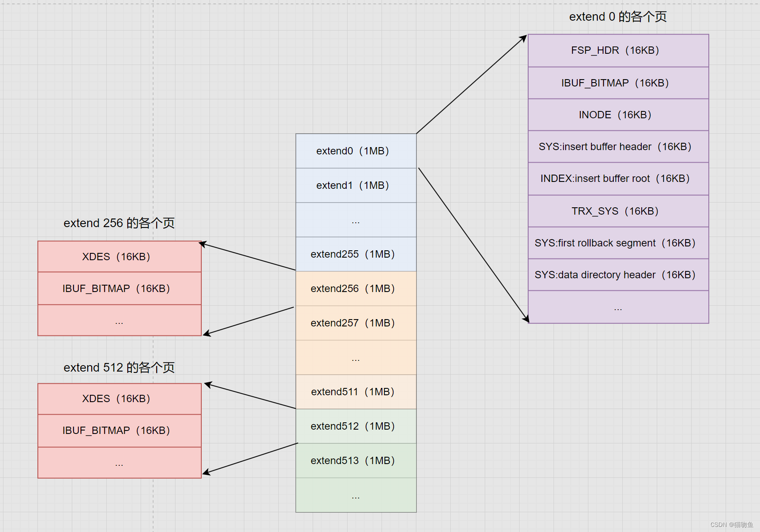Viewport: 760px width, 532px height.
Task: Select INDEX:insert buffer root (16KB) cell
Action: (x=618, y=179)
